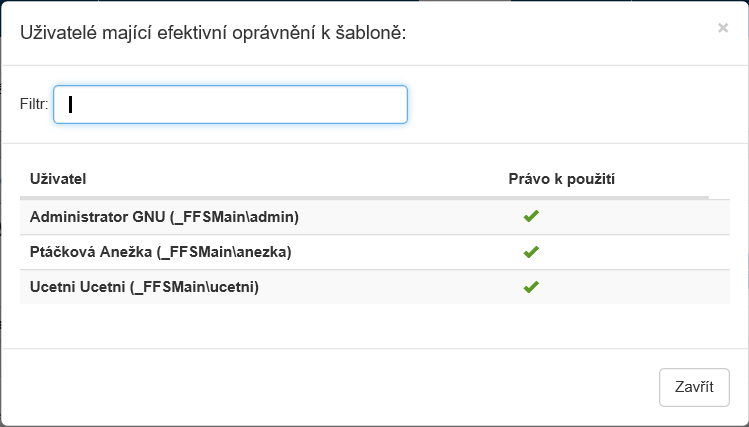Image resolution: width=749 pixels, height=427 pixels.
Task: Select the Ucetni Ucetni user row
Action: pyautogui.click(x=300, y=287)
